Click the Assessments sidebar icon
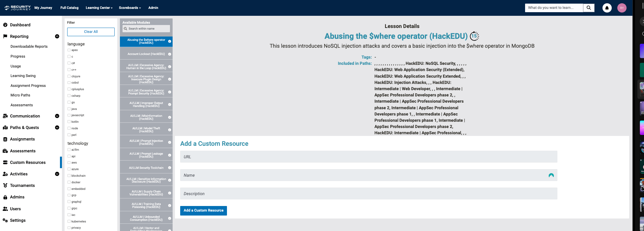This screenshot has height=231, width=644. pos(5,151)
